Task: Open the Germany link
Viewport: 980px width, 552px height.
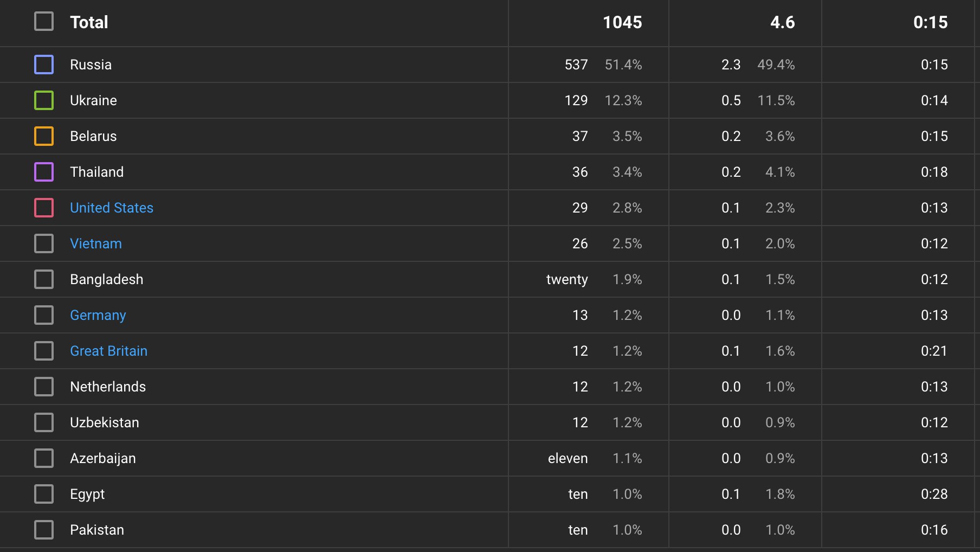Action: point(98,315)
